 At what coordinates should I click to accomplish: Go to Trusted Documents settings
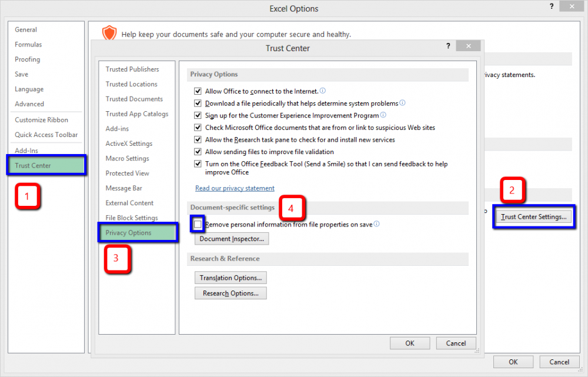[x=134, y=99]
